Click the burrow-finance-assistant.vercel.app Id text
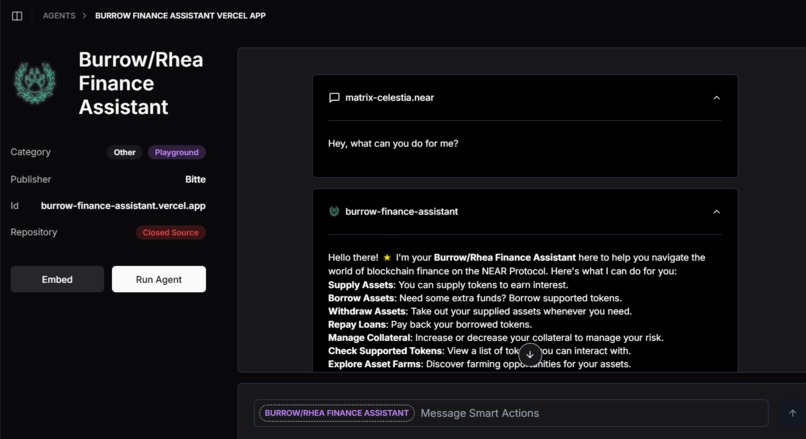This screenshot has width=806, height=439. coord(123,206)
